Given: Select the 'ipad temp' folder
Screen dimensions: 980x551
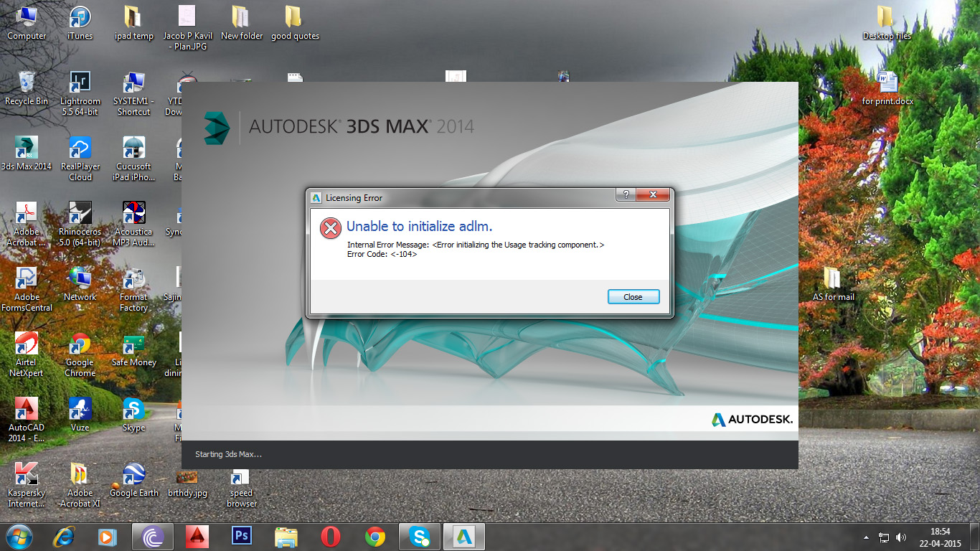Looking at the screenshot, I should [133, 23].
